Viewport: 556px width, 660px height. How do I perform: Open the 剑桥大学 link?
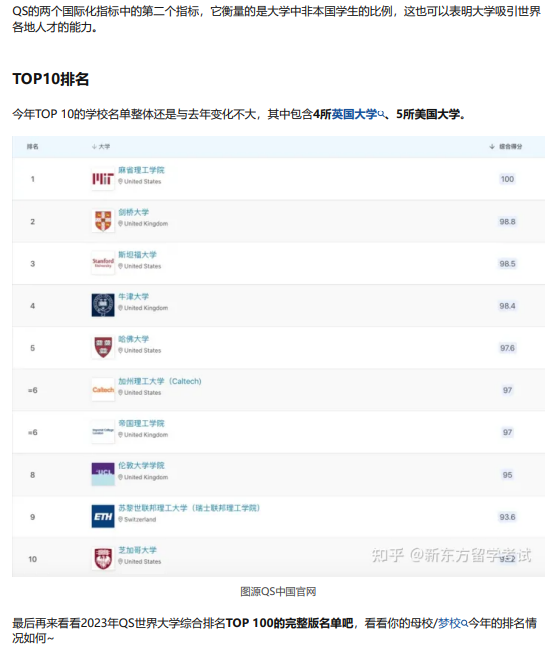pyautogui.click(x=133, y=212)
